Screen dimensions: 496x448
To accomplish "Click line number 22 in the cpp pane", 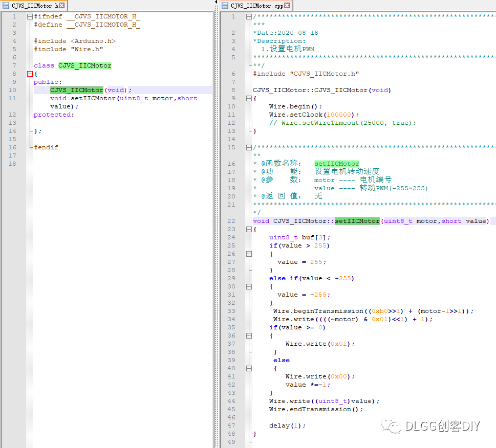I will (231, 221).
